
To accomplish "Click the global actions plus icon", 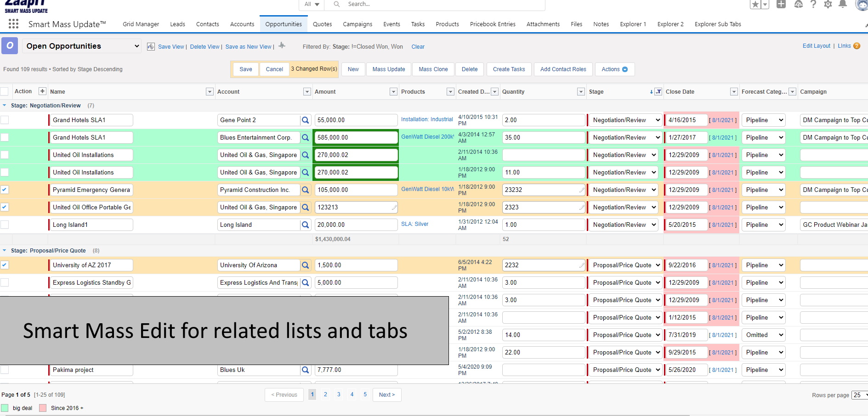I will pyautogui.click(x=781, y=4).
